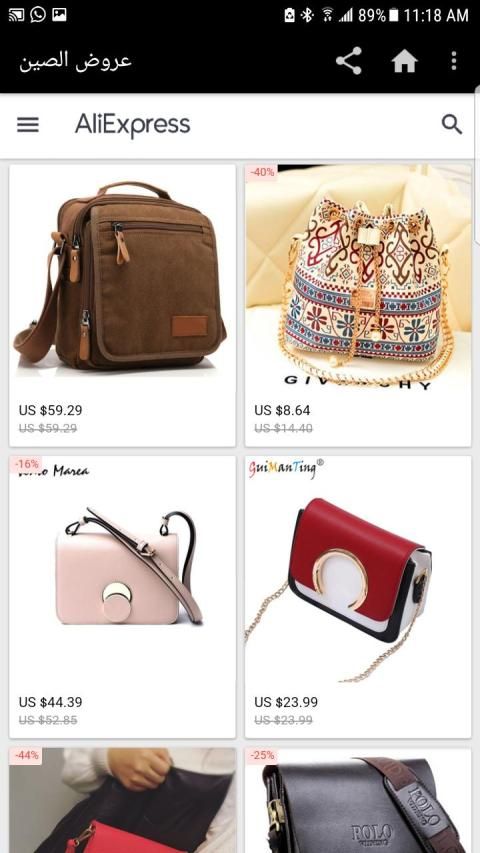This screenshot has width=480, height=853.
Task: Open the AliExpress hamburger menu
Action: (28, 125)
